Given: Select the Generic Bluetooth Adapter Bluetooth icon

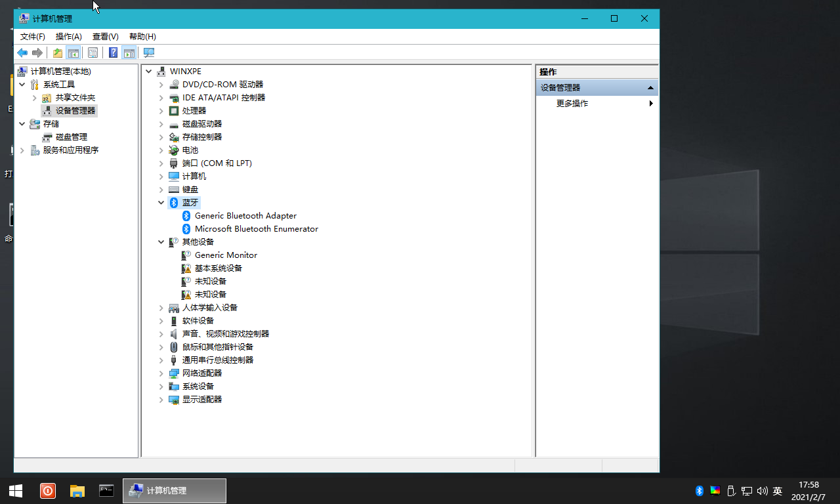Looking at the screenshot, I should [186, 216].
